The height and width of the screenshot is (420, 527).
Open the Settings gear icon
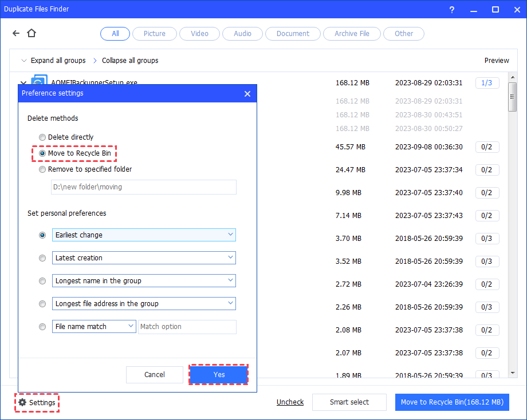tap(22, 402)
